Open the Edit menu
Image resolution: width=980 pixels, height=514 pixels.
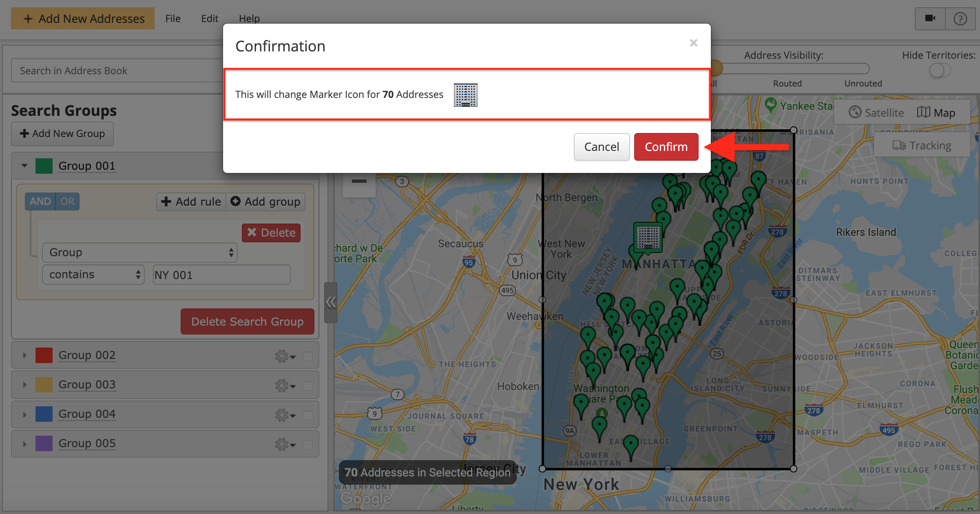209,18
